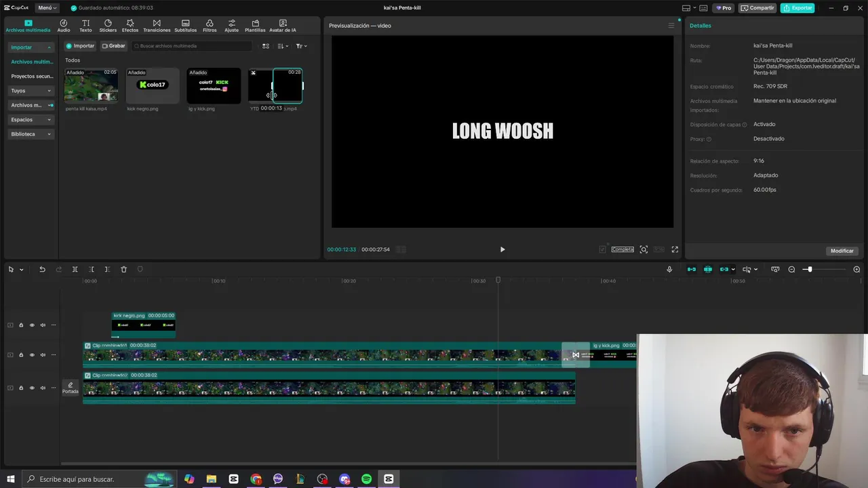
Task: Click the split clip icon
Action: click(x=75, y=269)
